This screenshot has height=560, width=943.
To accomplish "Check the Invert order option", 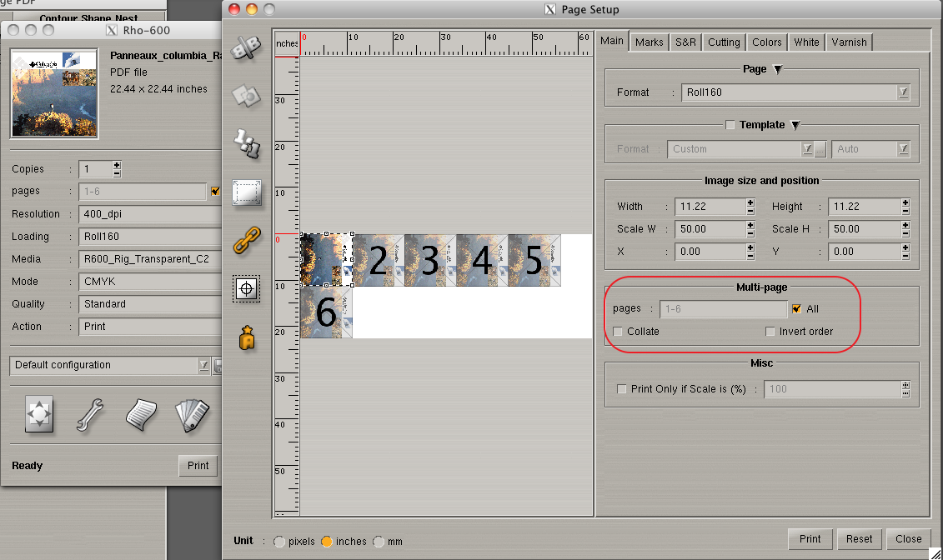I will [x=770, y=332].
